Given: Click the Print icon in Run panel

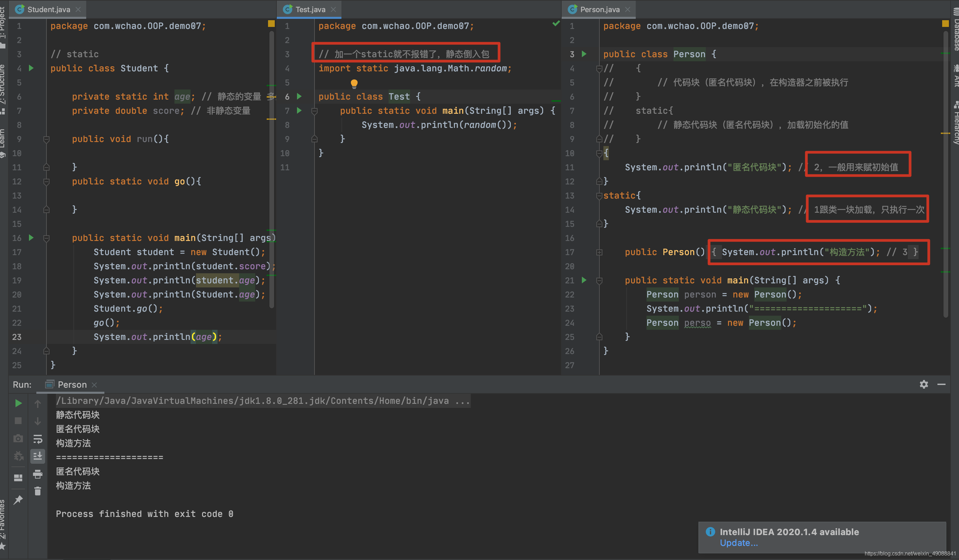Looking at the screenshot, I should (x=38, y=474).
